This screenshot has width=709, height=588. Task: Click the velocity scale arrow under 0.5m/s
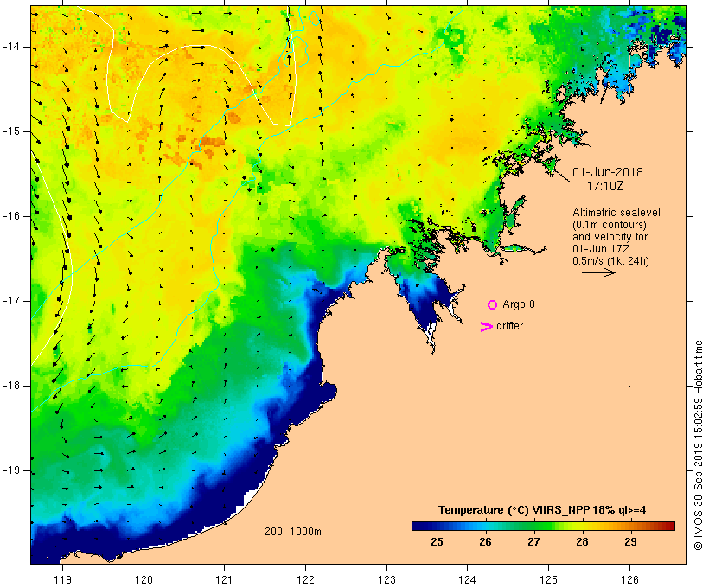(x=598, y=272)
